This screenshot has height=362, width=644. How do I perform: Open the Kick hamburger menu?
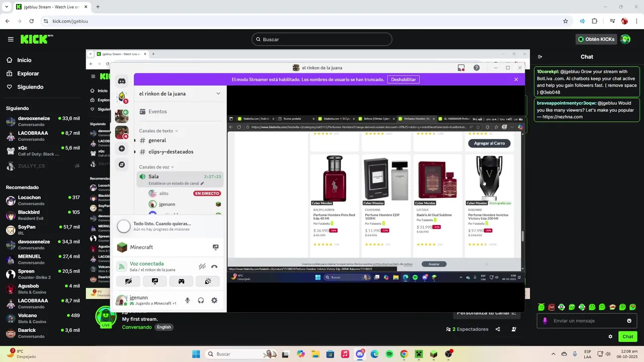[x=11, y=39]
